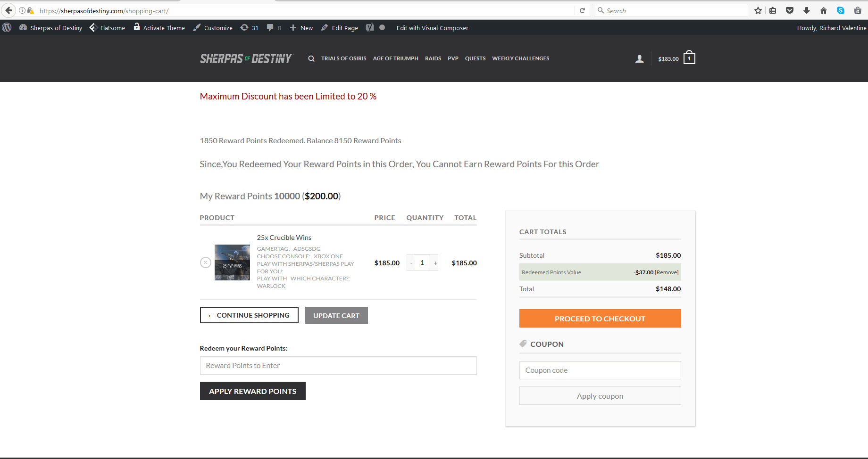Click the browser back arrow button
This screenshot has width=868, height=459.
click(8, 10)
